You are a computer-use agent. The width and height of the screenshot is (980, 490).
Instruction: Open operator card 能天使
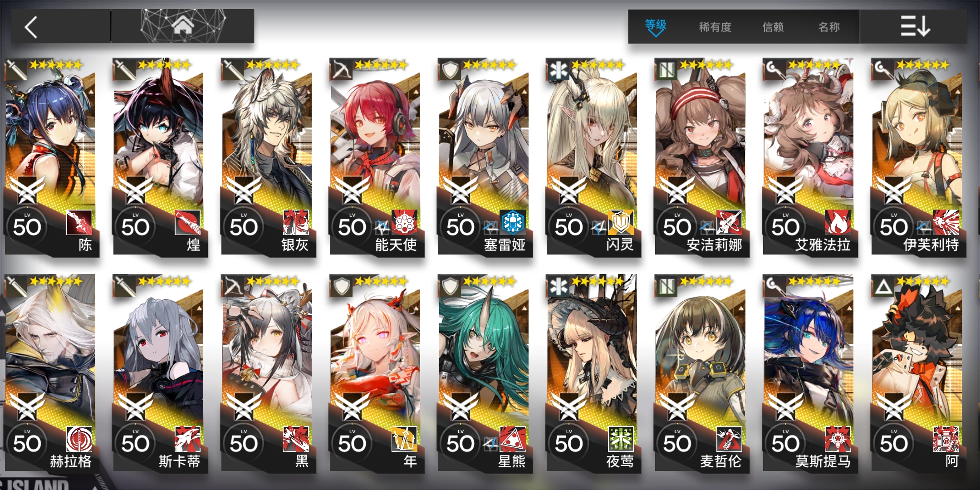376,157
